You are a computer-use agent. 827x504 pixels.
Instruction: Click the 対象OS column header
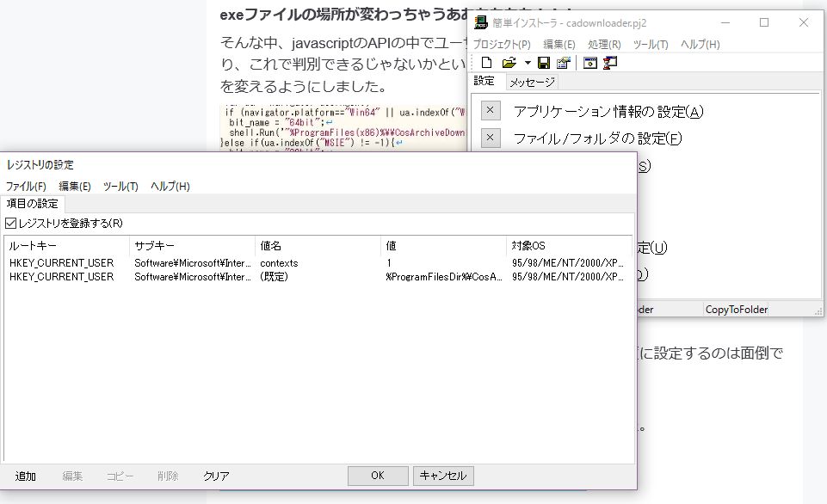coord(569,246)
